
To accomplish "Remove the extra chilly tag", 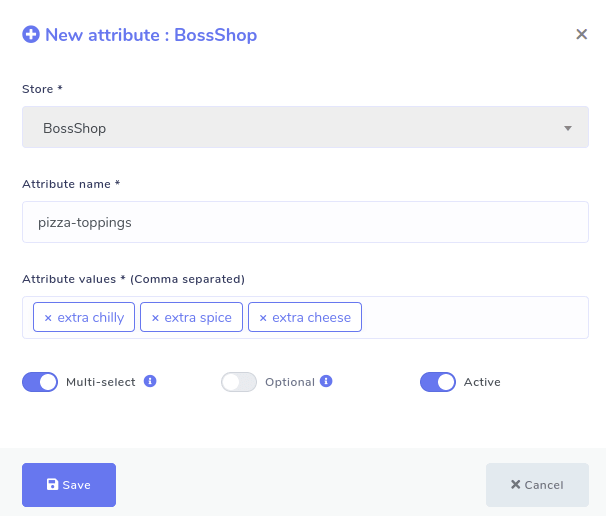I will pos(48,318).
